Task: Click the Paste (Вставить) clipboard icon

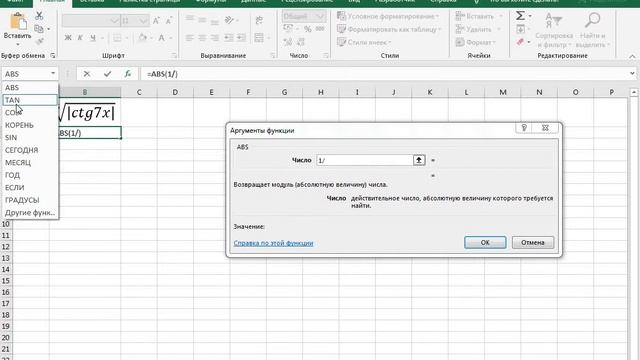Action: (x=18, y=21)
